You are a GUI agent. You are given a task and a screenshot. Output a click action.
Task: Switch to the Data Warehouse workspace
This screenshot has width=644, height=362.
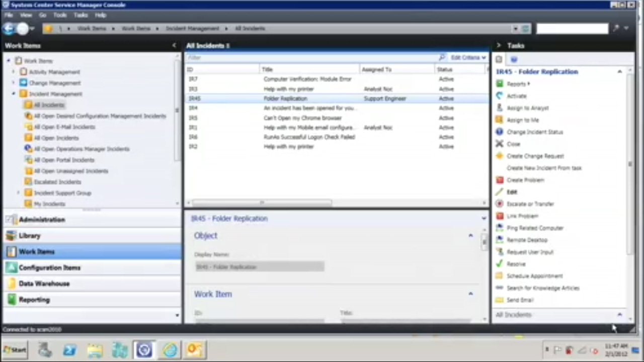[92, 284]
